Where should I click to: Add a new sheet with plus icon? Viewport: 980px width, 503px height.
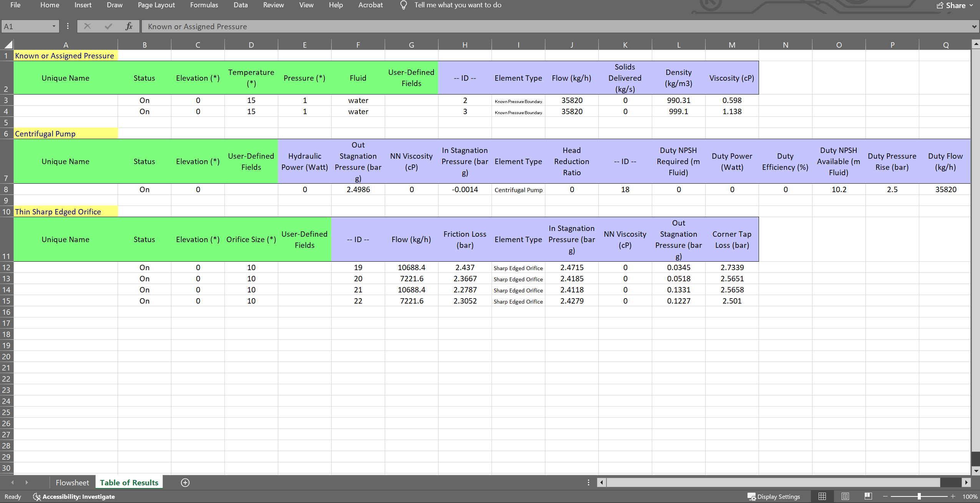(x=185, y=483)
